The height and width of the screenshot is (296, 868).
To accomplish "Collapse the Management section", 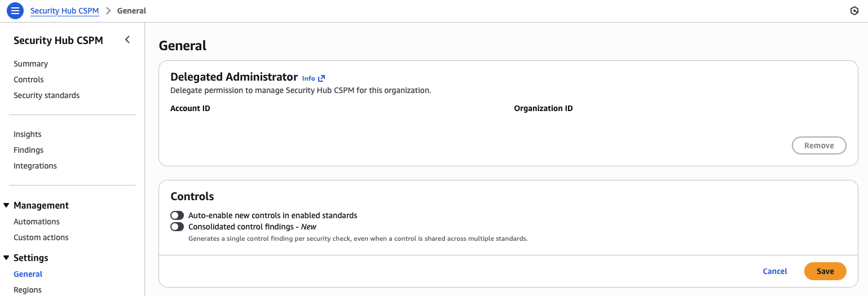I will point(6,205).
